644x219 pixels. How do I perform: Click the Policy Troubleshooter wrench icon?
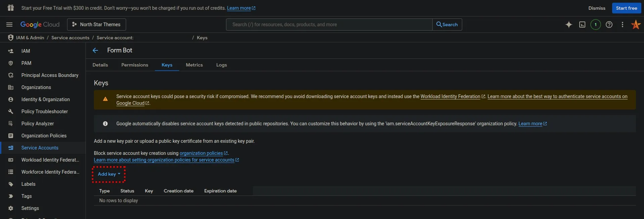coord(11,112)
